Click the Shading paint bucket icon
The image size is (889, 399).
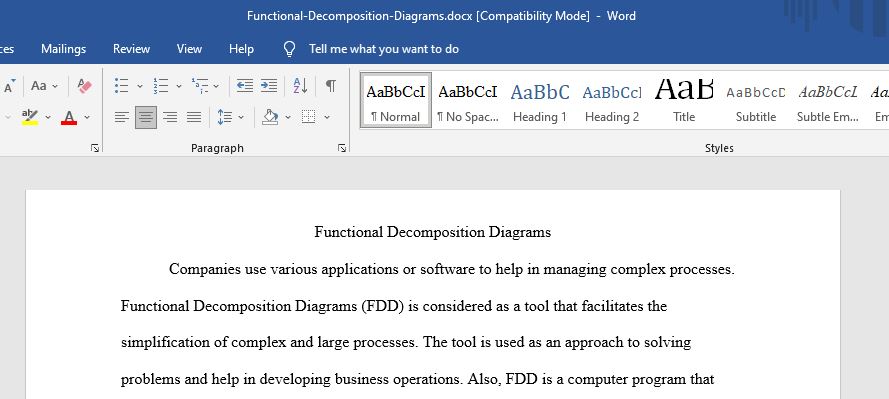click(270, 117)
